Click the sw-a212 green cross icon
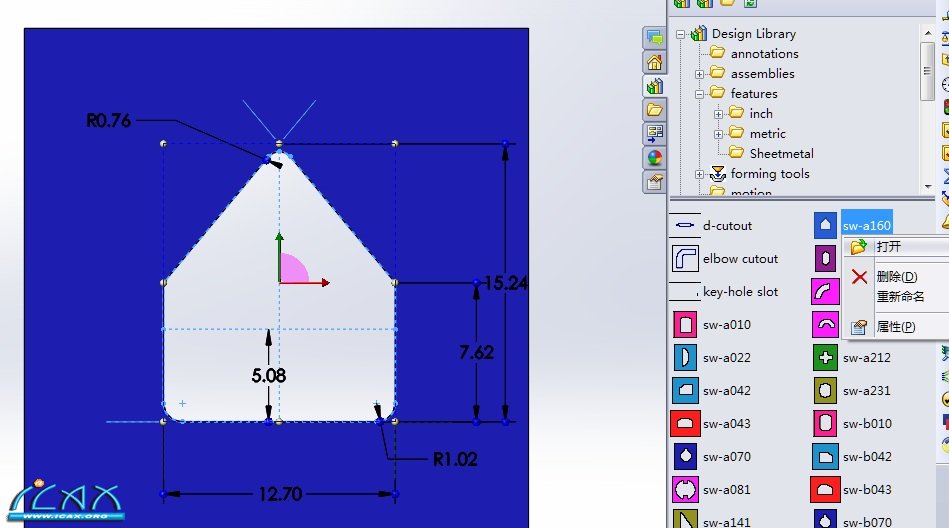The image size is (949, 528). point(825,357)
